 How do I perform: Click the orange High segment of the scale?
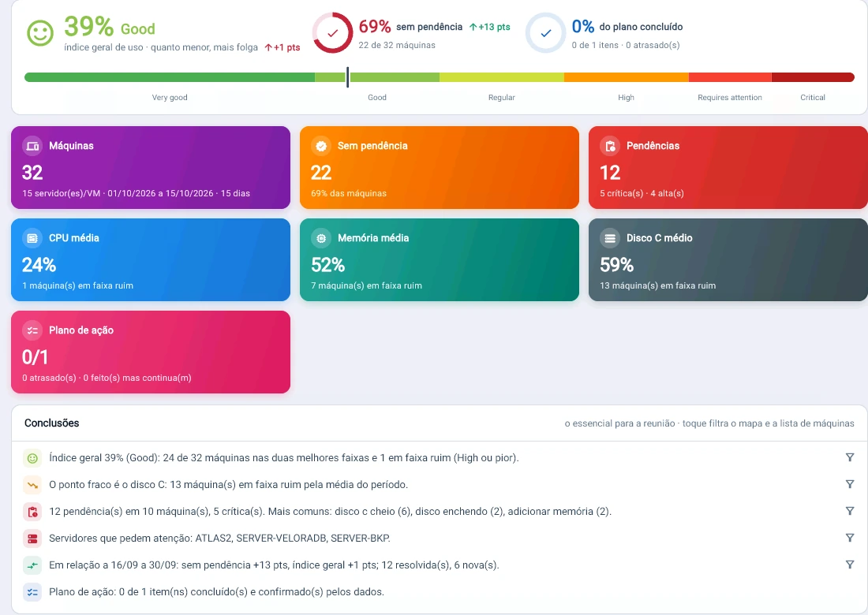(x=626, y=77)
